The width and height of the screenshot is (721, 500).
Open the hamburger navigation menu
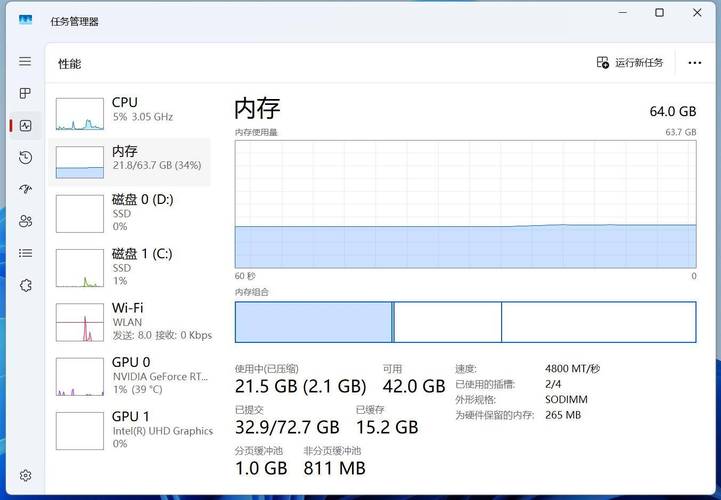coord(25,61)
